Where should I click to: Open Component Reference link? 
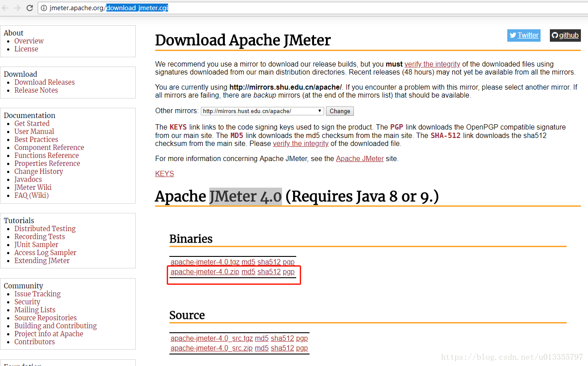(49, 147)
